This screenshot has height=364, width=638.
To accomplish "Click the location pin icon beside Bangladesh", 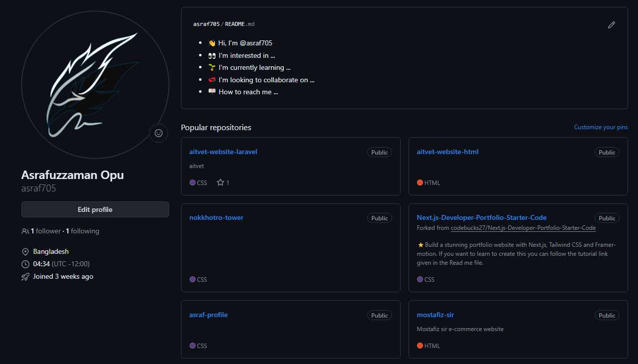I will click(25, 252).
